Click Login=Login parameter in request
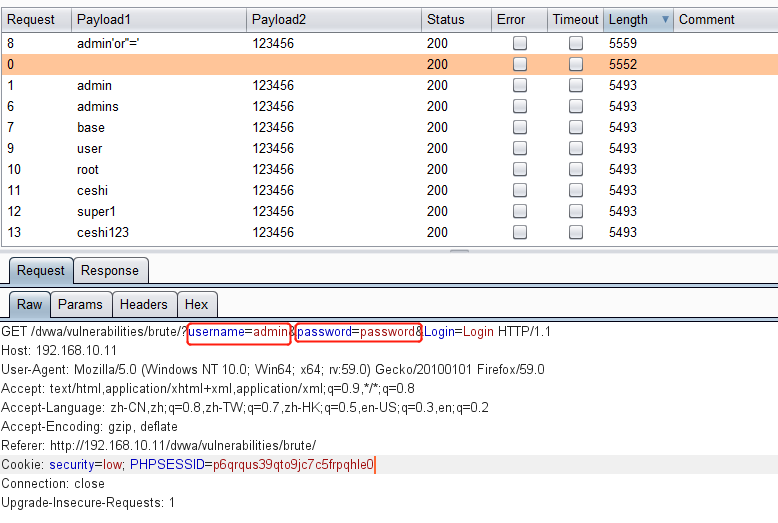778x523 pixels. [459, 331]
